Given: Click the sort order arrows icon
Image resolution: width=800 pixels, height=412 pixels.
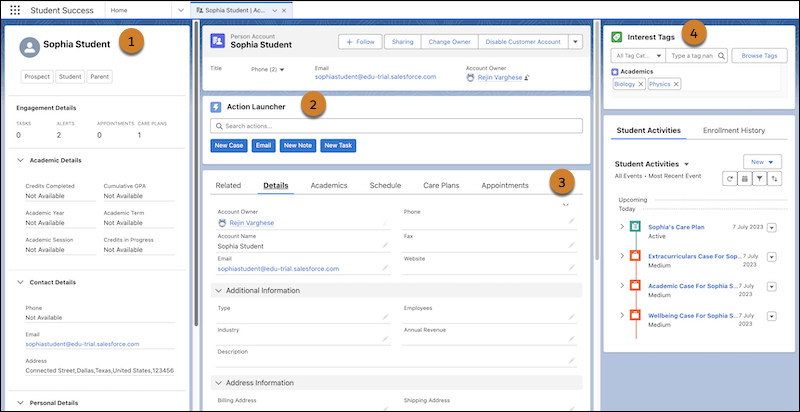Looking at the screenshot, I should tap(774, 178).
